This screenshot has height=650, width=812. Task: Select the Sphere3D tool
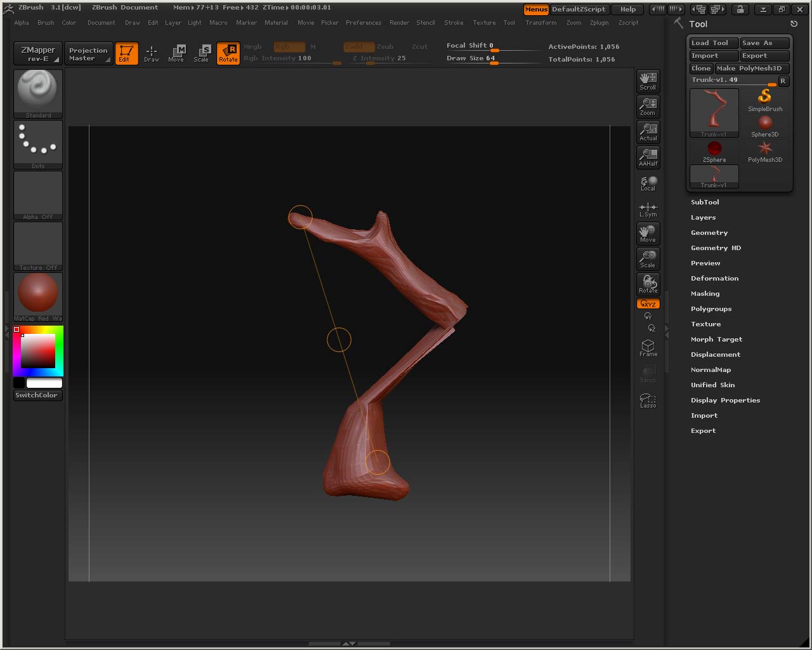click(x=765, y=126)
